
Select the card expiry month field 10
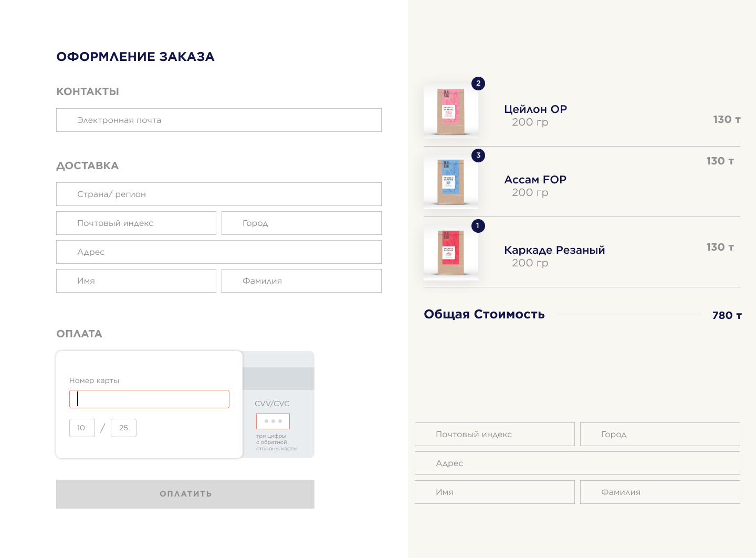click(x=82, y=428)
